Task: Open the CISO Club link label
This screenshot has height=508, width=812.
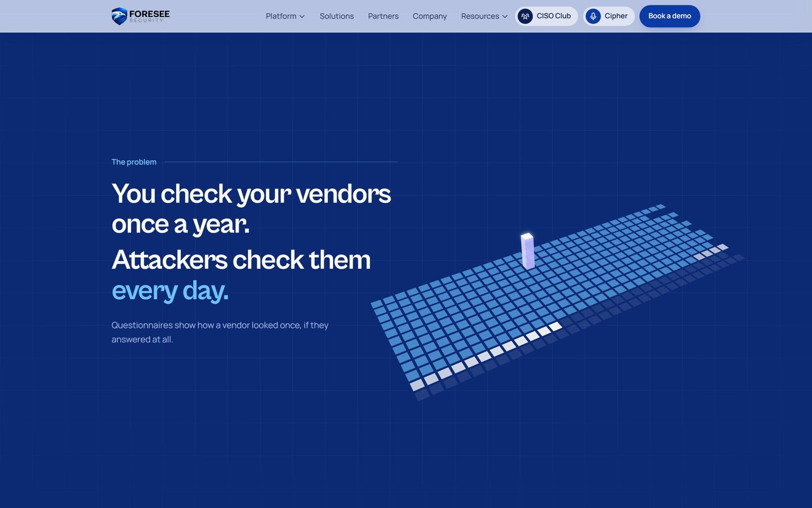Action: click(554, 16)
